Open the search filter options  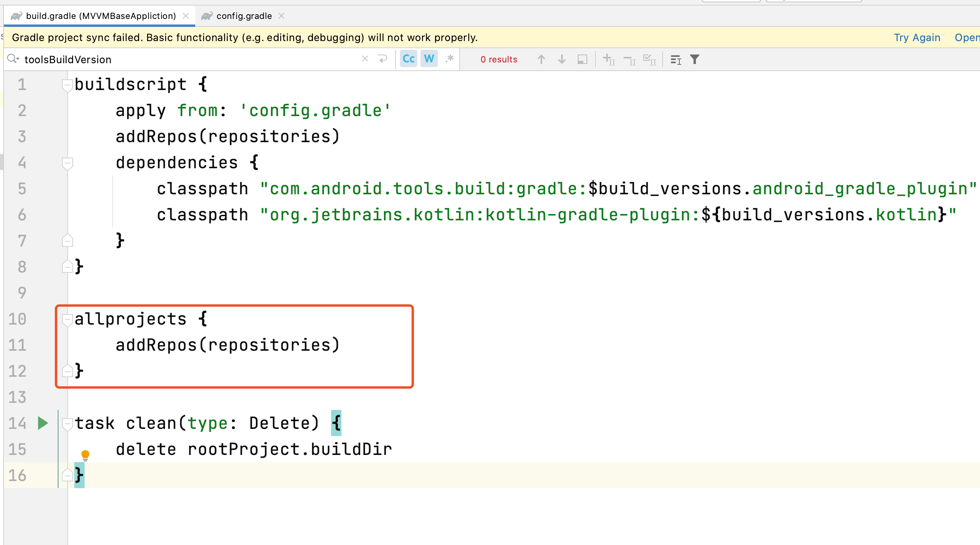point(695,59)
